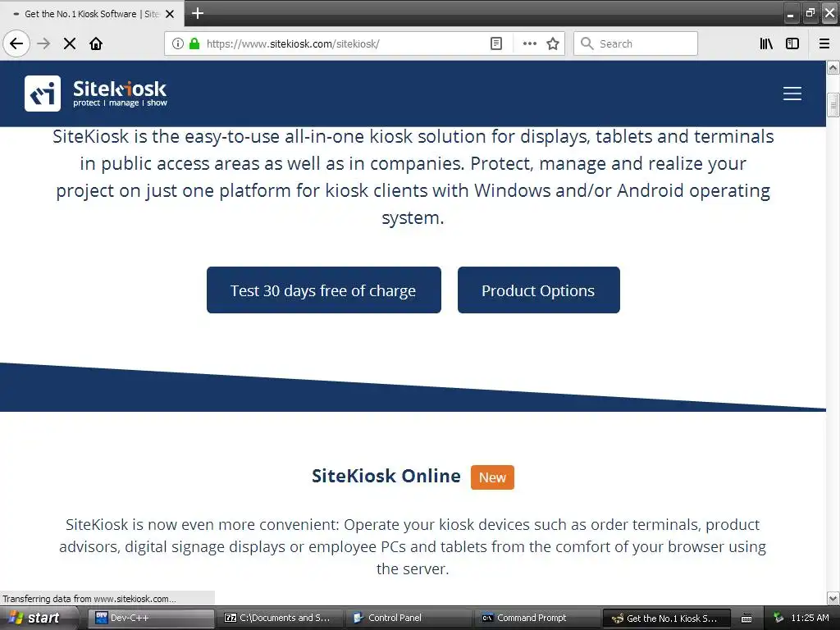Open the Library icon in toolbar
The image size is (840, 630).
[x=766, y=43]
